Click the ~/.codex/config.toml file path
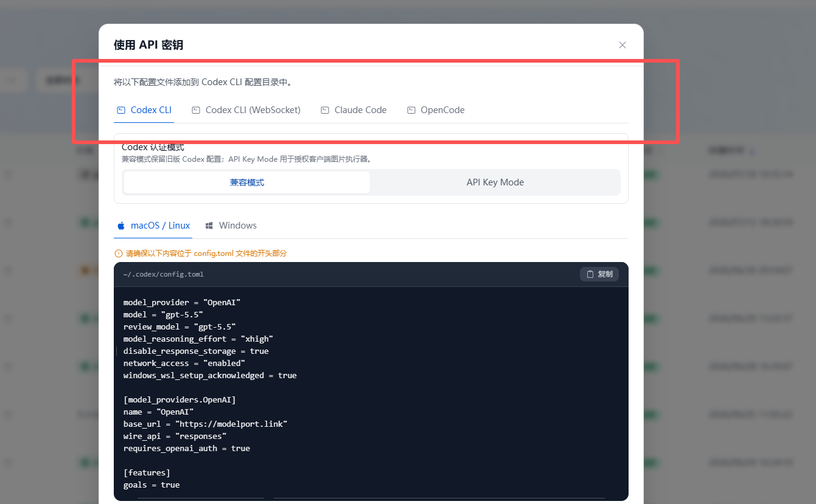The width and height of the screenshot is (816, 504). tap(163, 274)
